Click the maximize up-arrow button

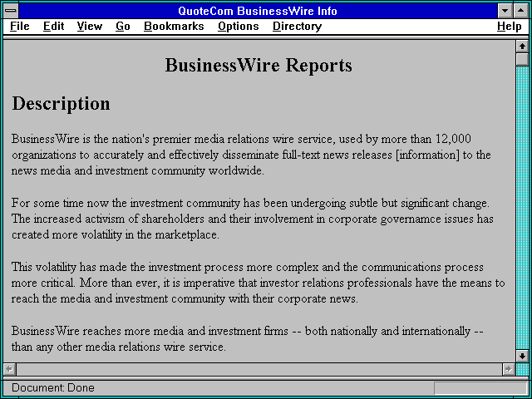[x=521, y=11]
